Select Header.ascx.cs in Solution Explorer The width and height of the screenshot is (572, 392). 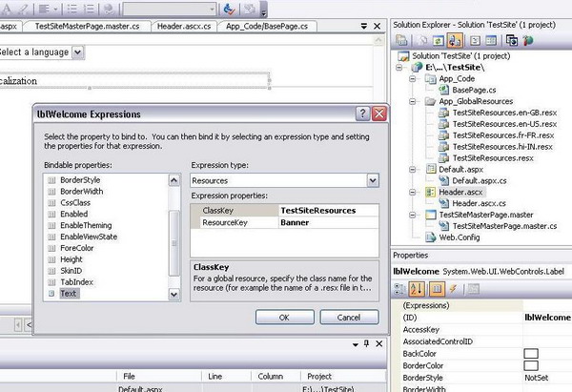pos(479,203)
